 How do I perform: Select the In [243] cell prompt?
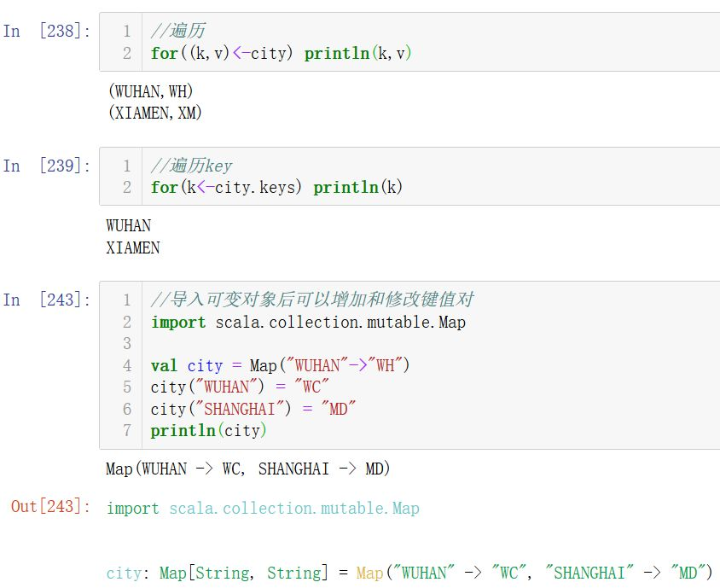46,300
